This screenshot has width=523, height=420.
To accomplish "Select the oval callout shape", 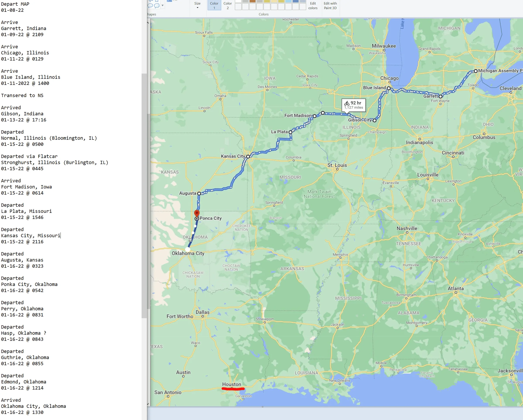I will [150, 6].
